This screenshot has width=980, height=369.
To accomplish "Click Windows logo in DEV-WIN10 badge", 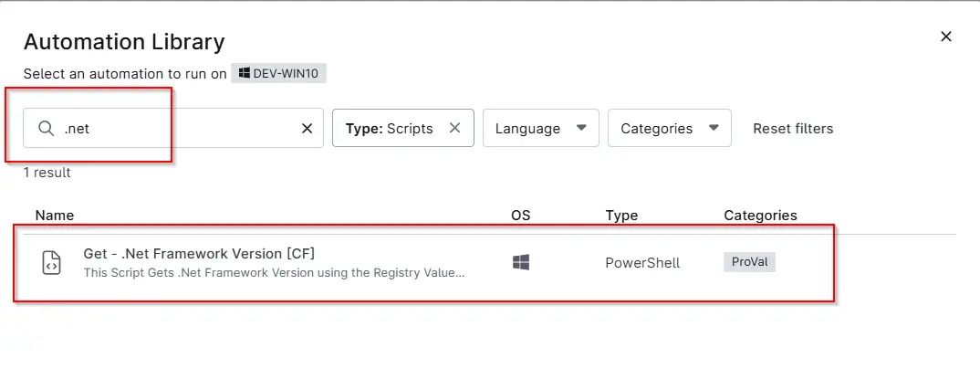I will pyautogui.click(x=245, y=73).
